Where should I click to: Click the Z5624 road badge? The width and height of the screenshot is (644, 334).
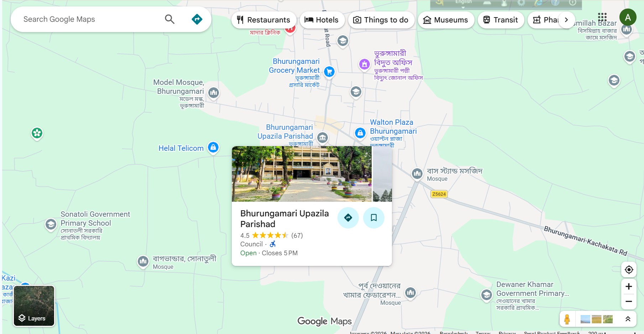point(439,194)
